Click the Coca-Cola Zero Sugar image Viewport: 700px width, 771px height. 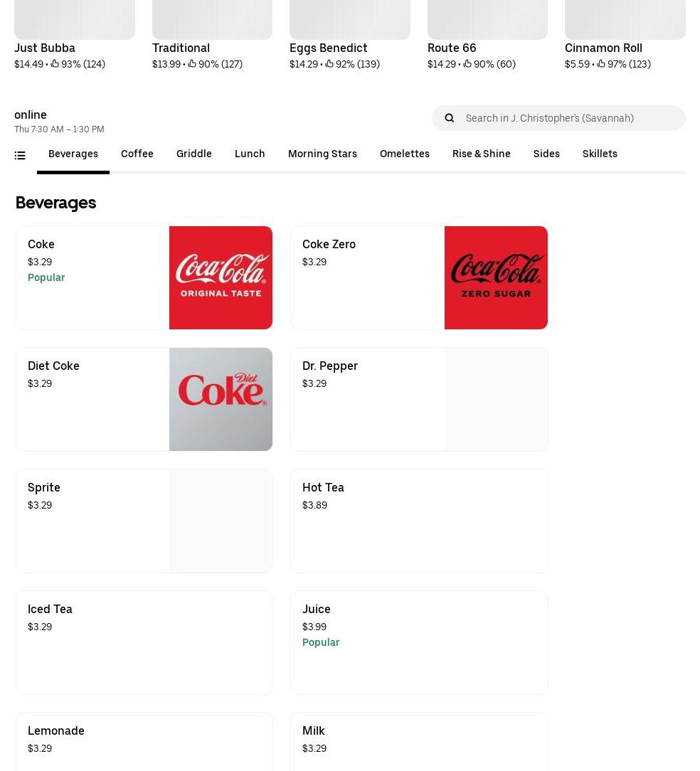point(496,278)
